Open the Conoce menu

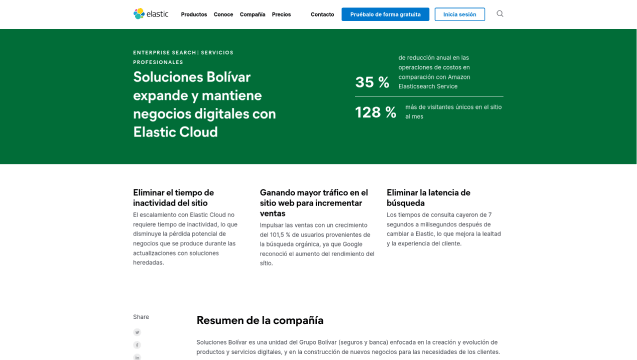click(223, 14)
